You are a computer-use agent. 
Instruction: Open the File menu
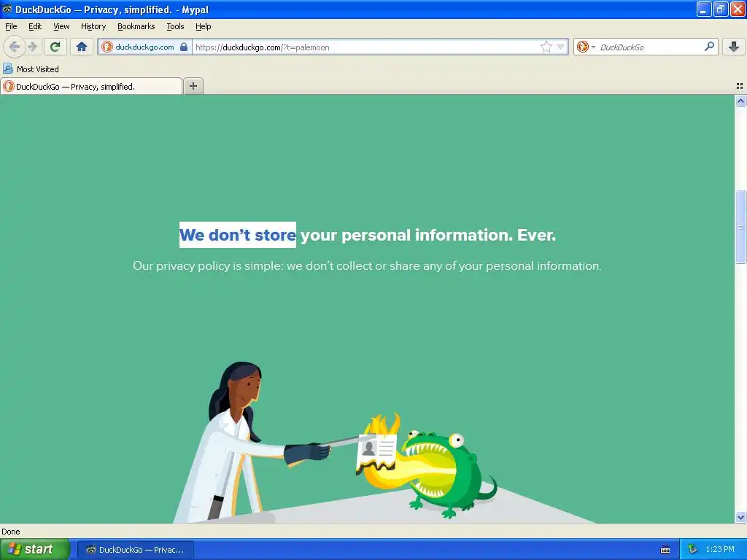[11, 26]
